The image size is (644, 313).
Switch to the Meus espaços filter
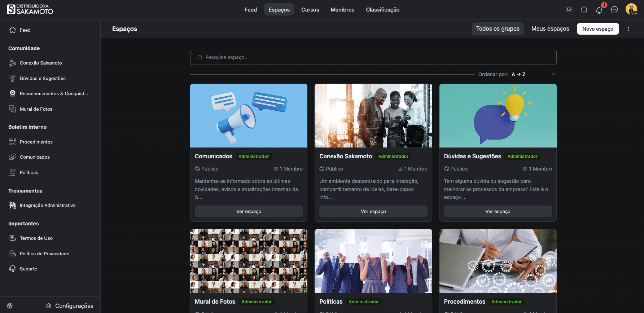pyautogui.click(x=550, y=29)
